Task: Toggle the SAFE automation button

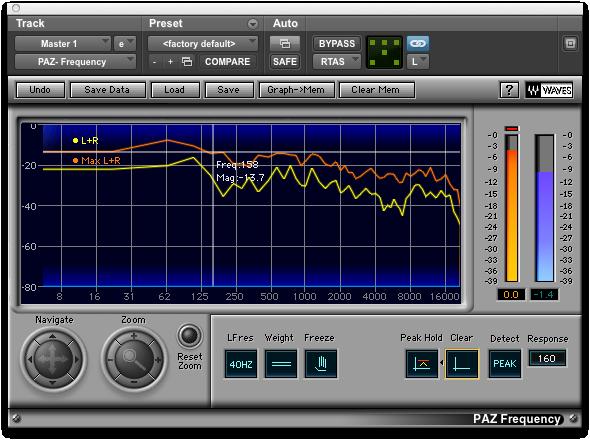Action: pos(285,61)
